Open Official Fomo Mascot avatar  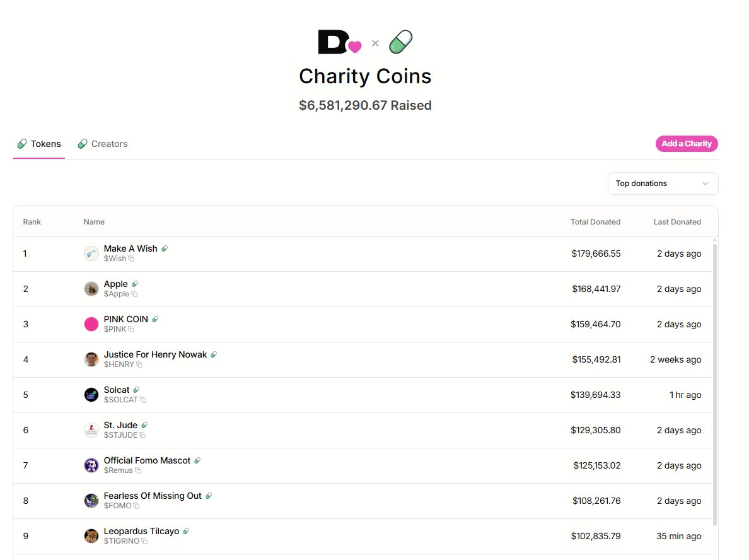(x=91, y=466)
